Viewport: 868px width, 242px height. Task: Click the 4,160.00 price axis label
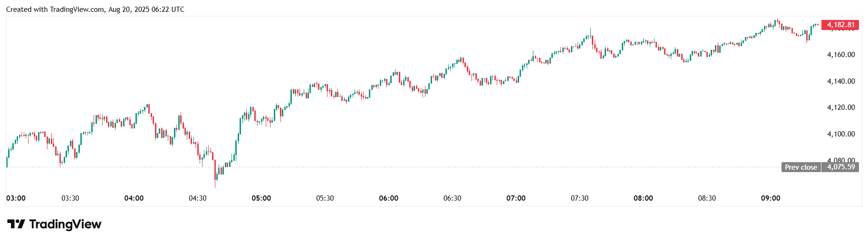841,55
